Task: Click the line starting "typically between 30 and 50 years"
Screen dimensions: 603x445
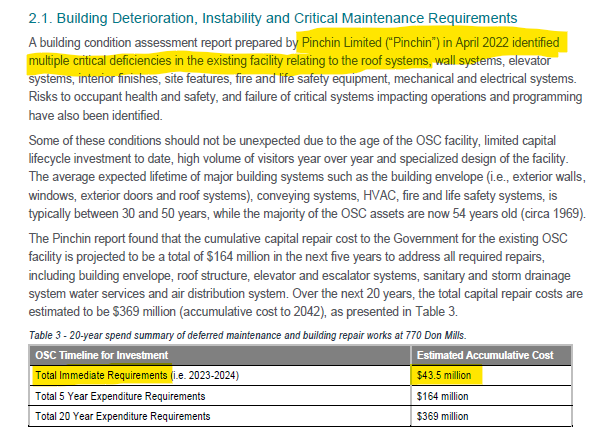Action: coord(307,213)
